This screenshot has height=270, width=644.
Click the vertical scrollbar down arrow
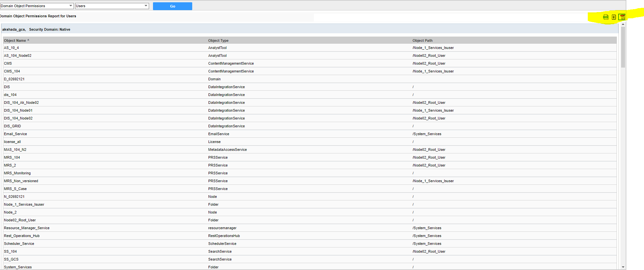623,267
